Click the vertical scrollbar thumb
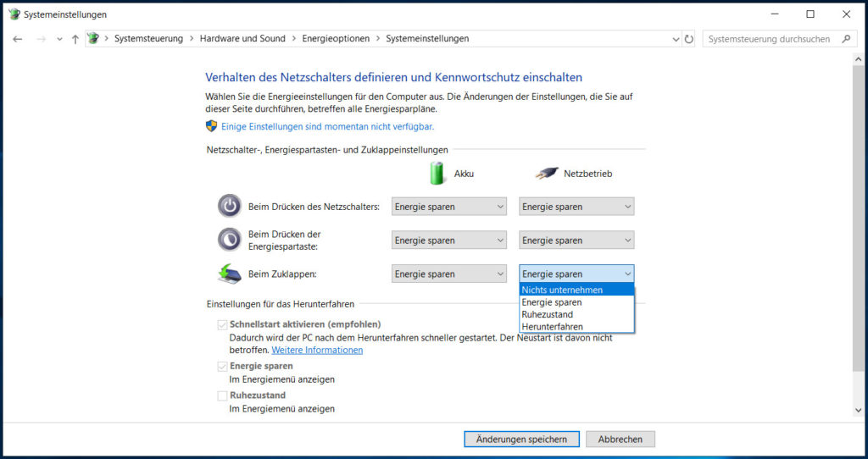868x459 pixels. point(858,218)
